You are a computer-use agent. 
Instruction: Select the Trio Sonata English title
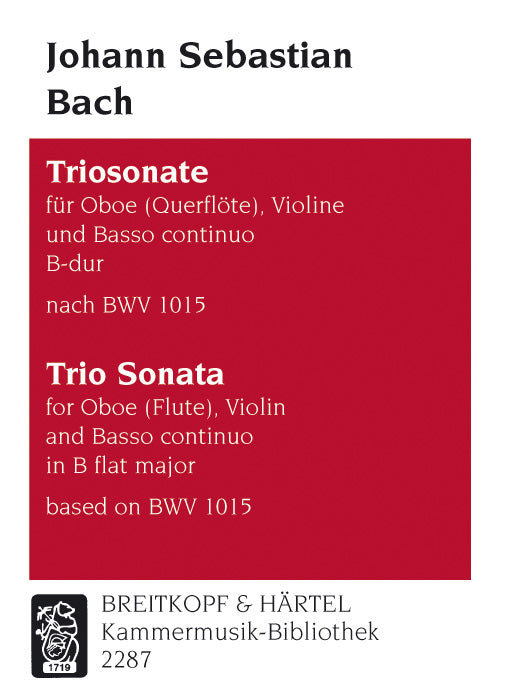click(x=135, y=374)
